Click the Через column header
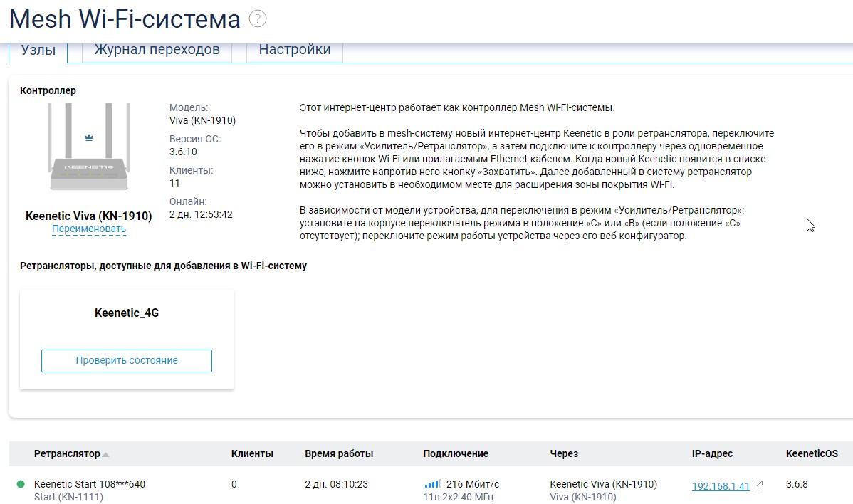This screenshot has height=504, width=853. click(x=564, y=453)
